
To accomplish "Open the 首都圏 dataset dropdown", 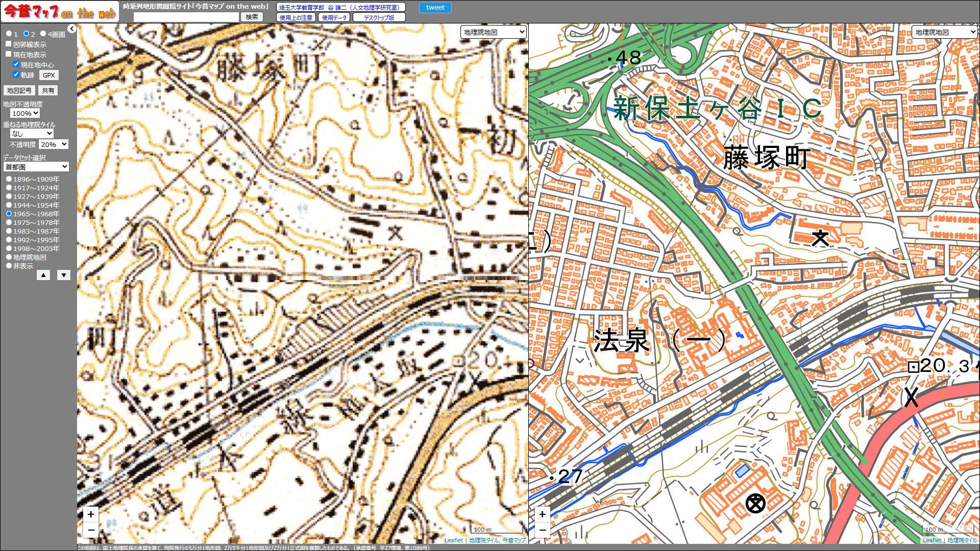I will click(36, 167).
